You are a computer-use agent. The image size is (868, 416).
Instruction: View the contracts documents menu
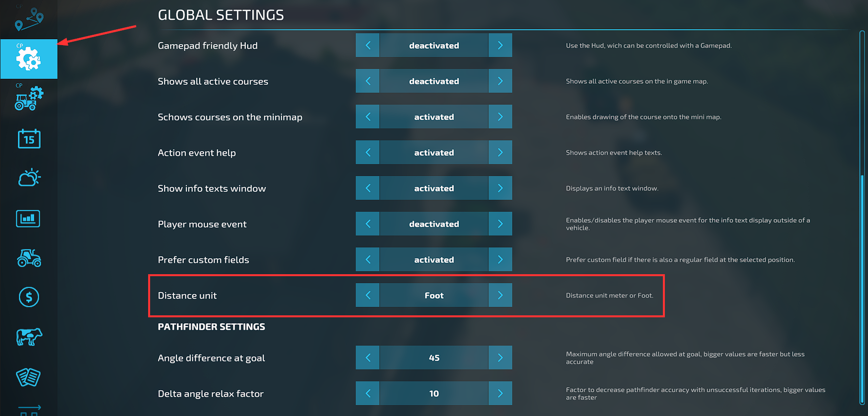pos(29,377)
